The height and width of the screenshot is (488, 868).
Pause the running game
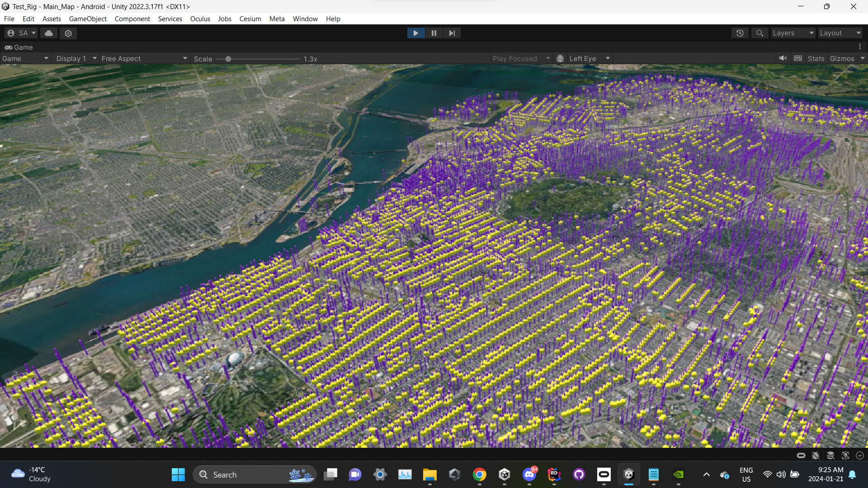point(434,33)
